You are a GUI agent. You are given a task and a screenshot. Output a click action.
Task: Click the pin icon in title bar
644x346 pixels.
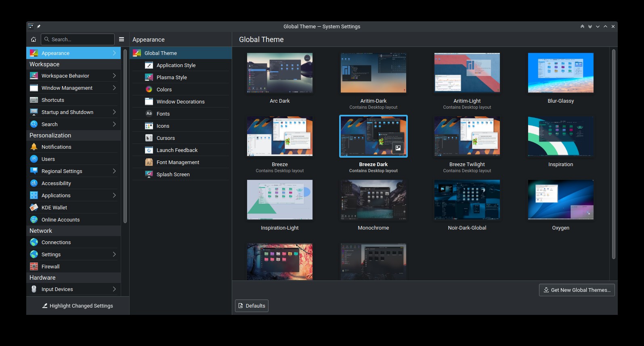pos(39,26)
